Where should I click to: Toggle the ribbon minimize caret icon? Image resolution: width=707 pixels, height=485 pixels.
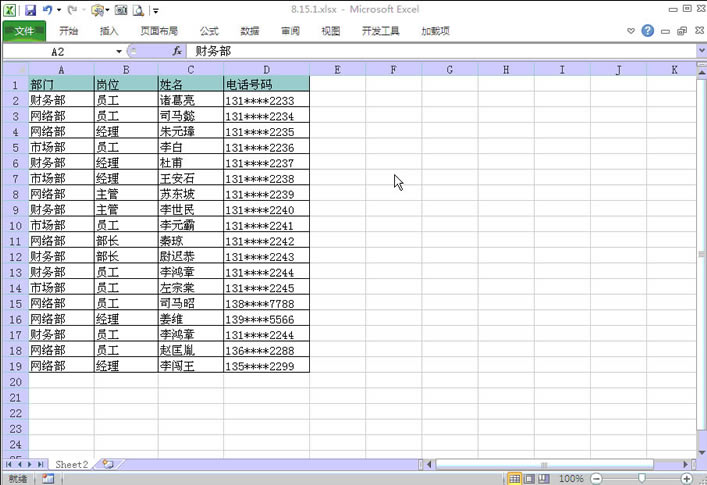[x=631, y=31]
